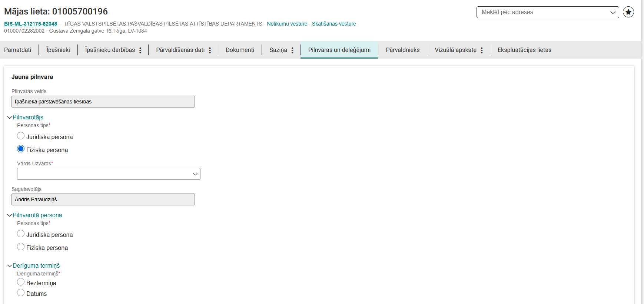Select the Datums validity option
The width and height of the screenshot is (644, 304).
click(x=21, y=293)
